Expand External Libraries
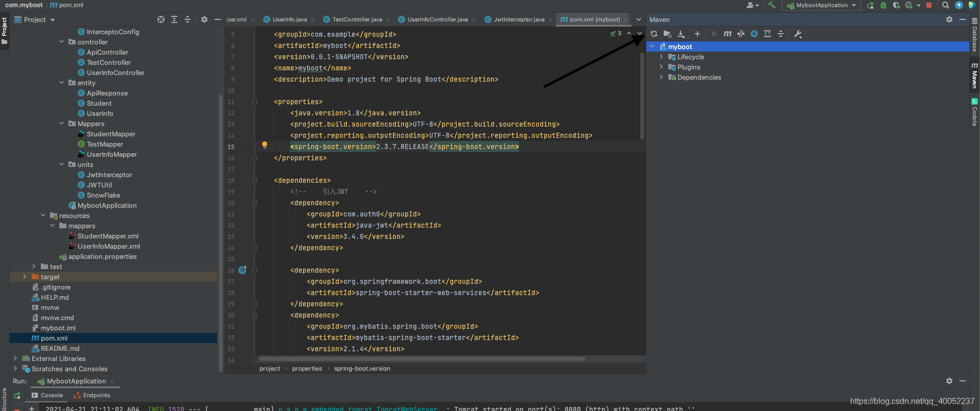Screen dimensions: 980x411 (15, 358)
